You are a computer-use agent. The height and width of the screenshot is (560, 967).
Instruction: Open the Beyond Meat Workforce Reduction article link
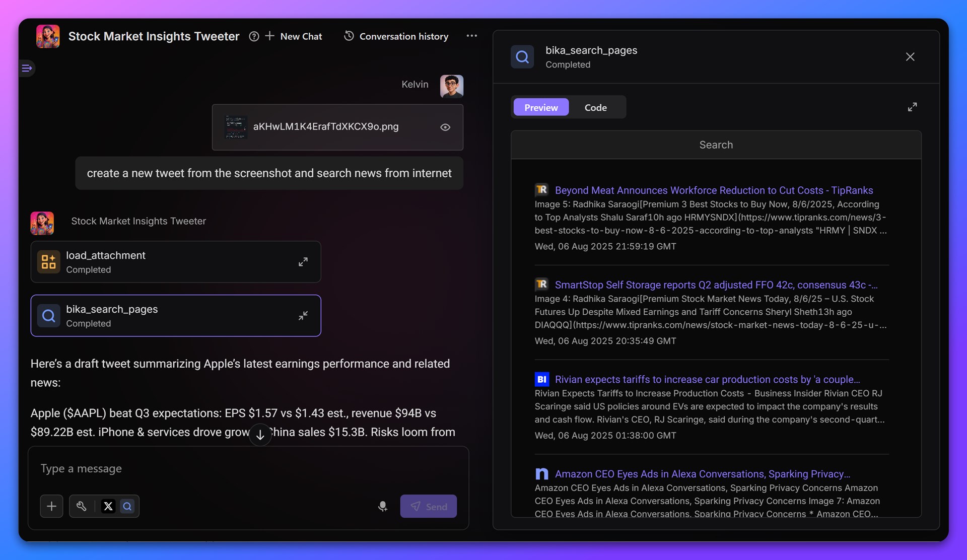714,190
